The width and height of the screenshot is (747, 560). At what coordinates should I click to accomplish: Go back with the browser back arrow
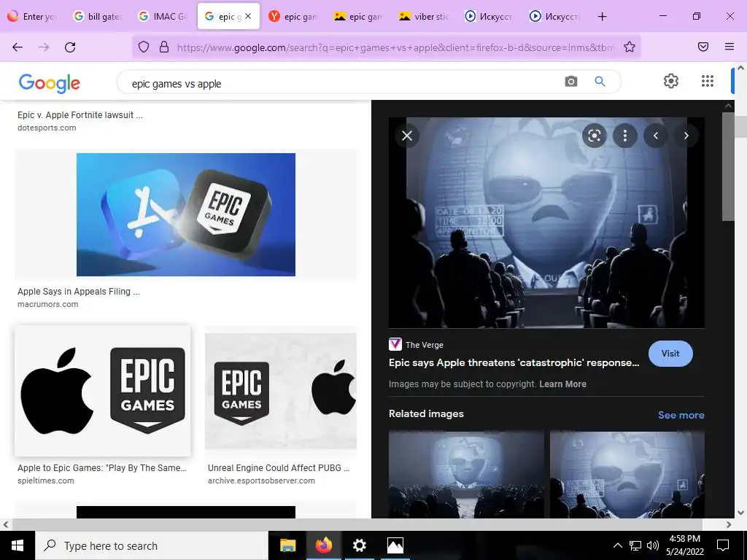18,47
